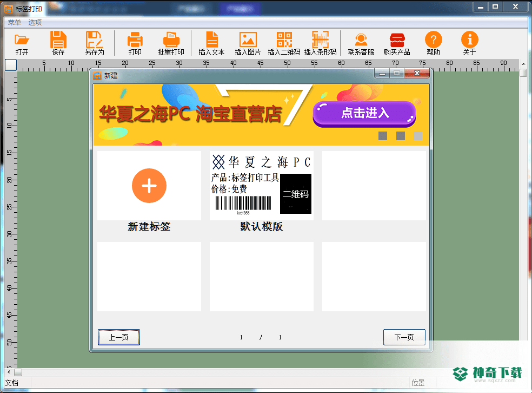Open the 购买产品 store icon
The height and width of the screenshot is (393, 532).
(397, 43)
